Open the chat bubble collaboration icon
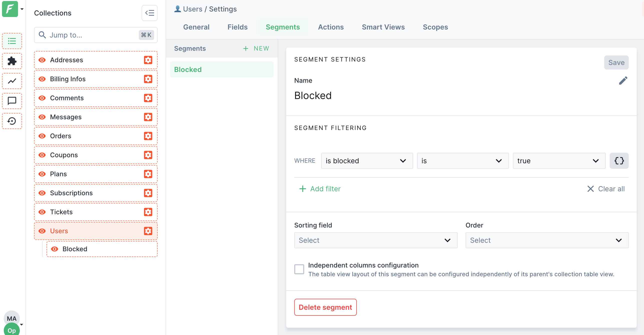644x335 pixels. coord(12,101)
